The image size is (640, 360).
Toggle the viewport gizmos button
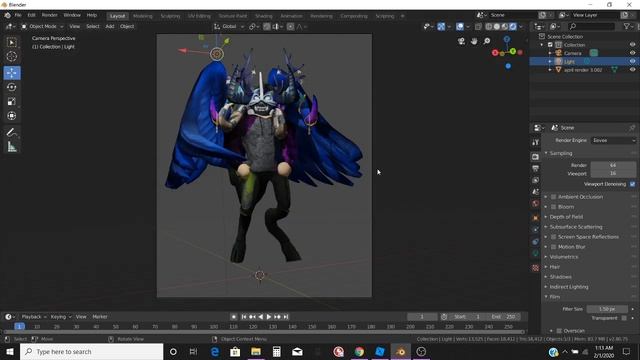pyautogui.click(x=441, y=27)
